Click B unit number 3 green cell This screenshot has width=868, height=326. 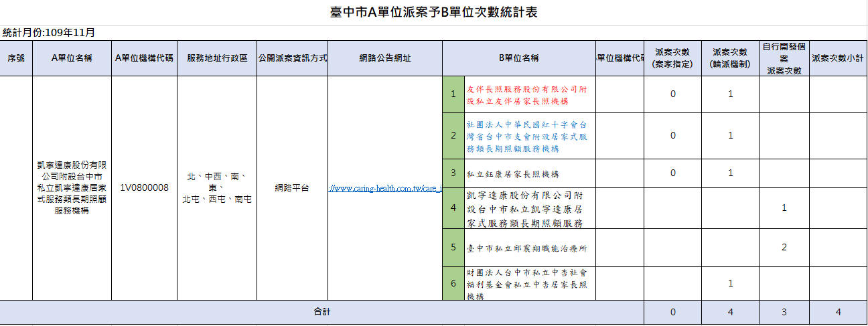tap(453, 173)
